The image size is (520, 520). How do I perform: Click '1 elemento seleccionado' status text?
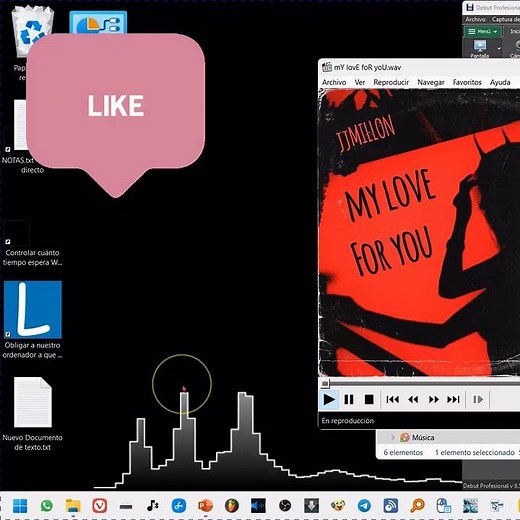coord(475,452)
